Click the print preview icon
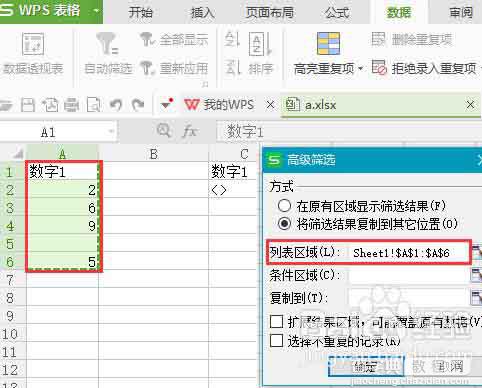Image resolution: width=482 pixels, height=388 pixels. (94, 105)
